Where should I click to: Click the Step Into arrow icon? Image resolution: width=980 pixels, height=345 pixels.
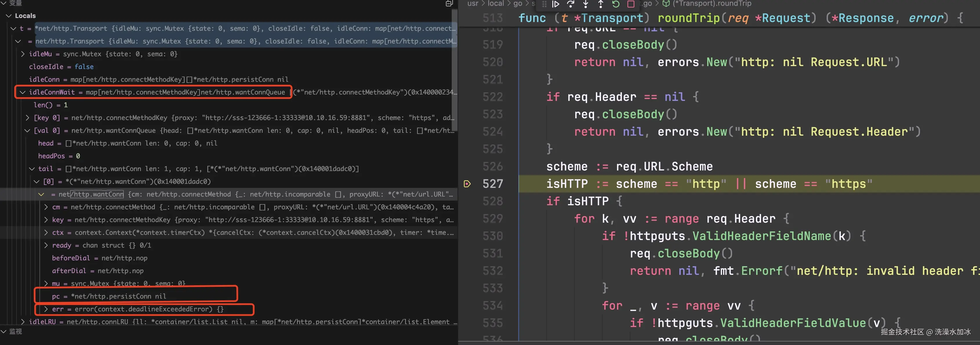585,4
